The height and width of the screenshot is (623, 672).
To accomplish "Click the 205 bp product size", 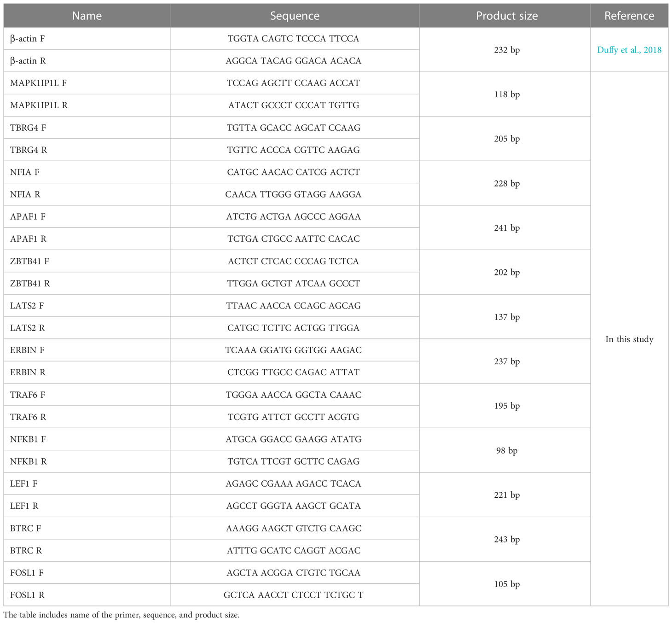I will [x=507, y=139].
